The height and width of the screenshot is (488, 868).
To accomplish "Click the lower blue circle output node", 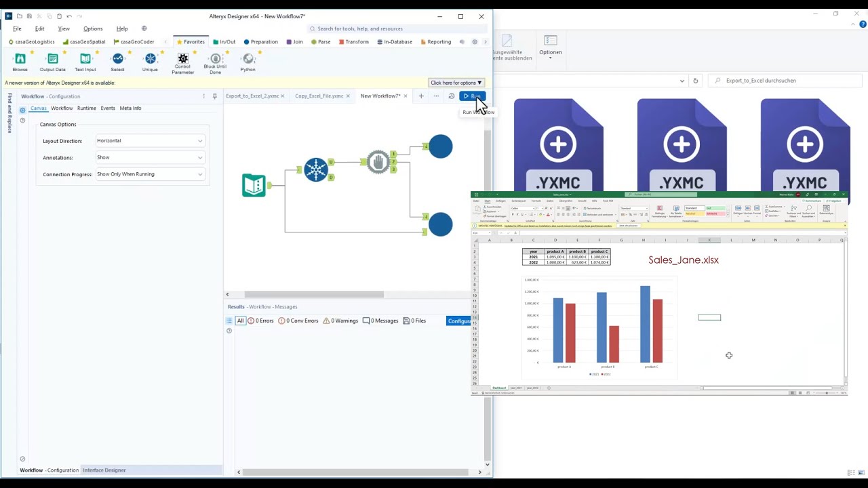I will coord(441,224).
